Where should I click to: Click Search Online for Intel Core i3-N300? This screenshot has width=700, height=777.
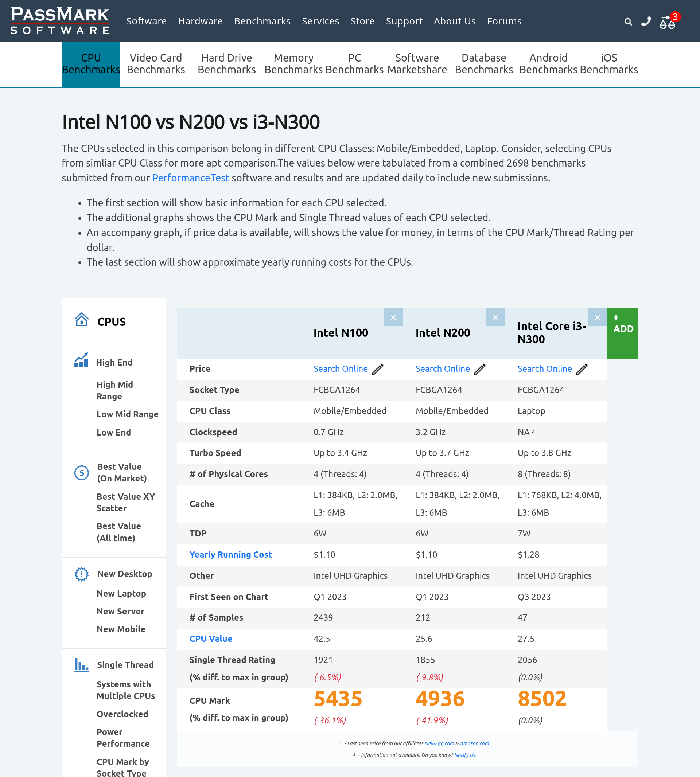click(x=544, y=369)
